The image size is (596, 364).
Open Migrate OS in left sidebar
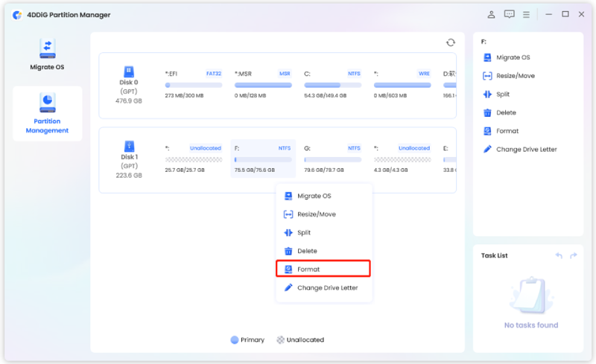pyautogui.click(x=47, y=54)
